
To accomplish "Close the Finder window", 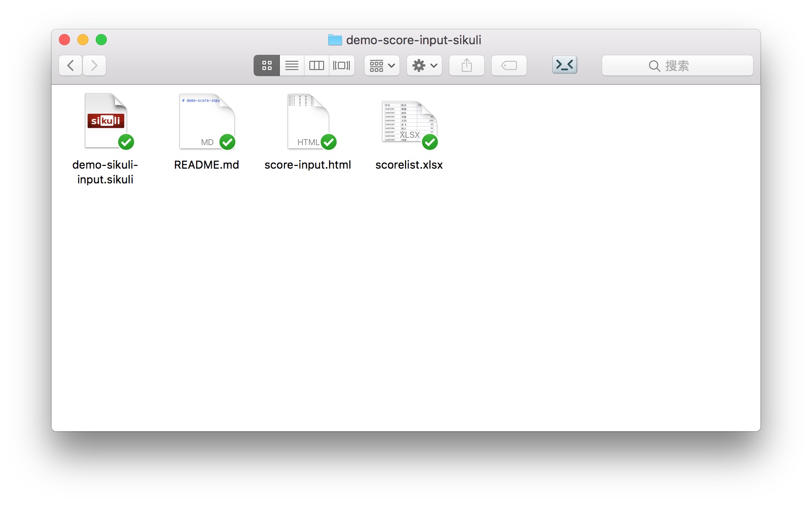I will [x=64, y=40].
